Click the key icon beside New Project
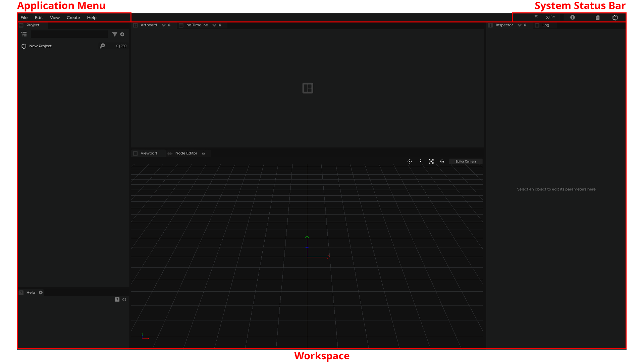Image resolution: width=644 pixels, height=362 pixels. (102, 46)
